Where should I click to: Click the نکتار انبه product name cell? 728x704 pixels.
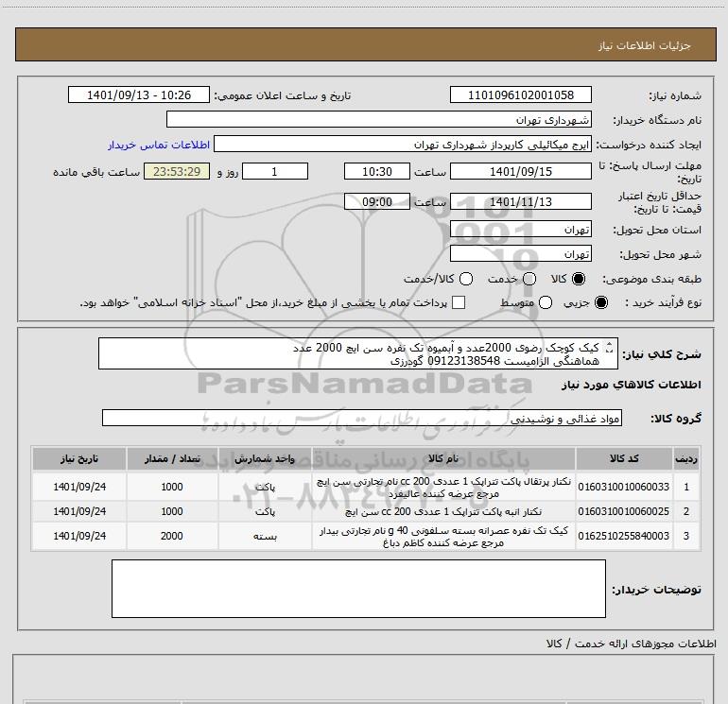pos(443,512)
